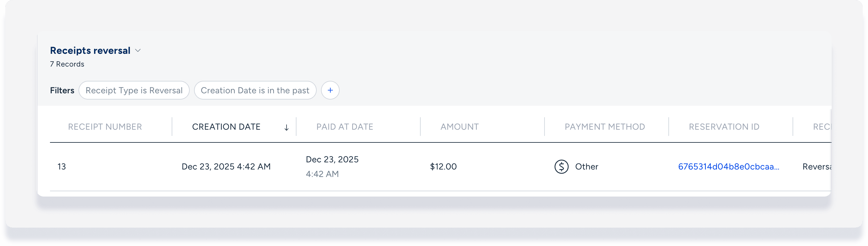The width and height of the screenshot is (868, 246).
Task: Click the Payment Method column header
Action: click(604, 127)
